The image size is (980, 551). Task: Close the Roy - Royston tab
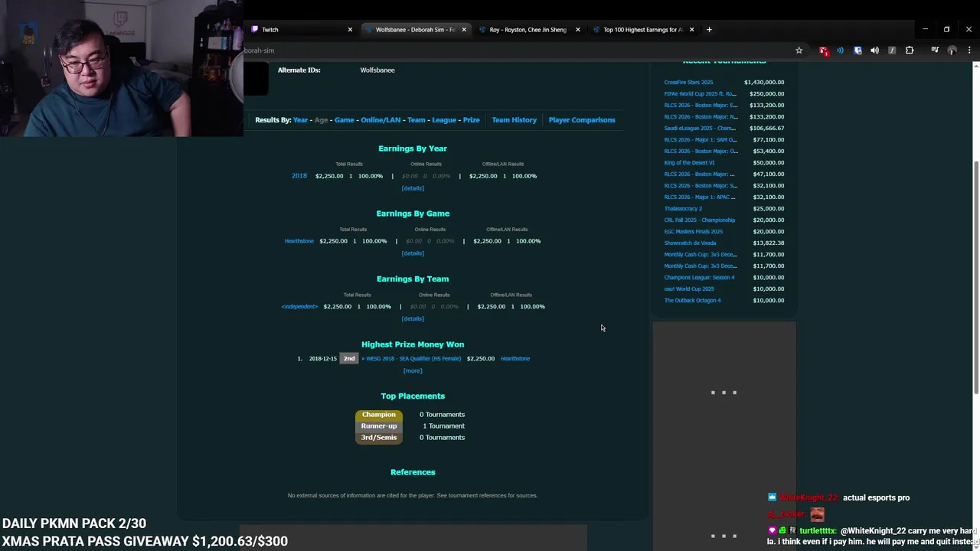tap(577, 30)
